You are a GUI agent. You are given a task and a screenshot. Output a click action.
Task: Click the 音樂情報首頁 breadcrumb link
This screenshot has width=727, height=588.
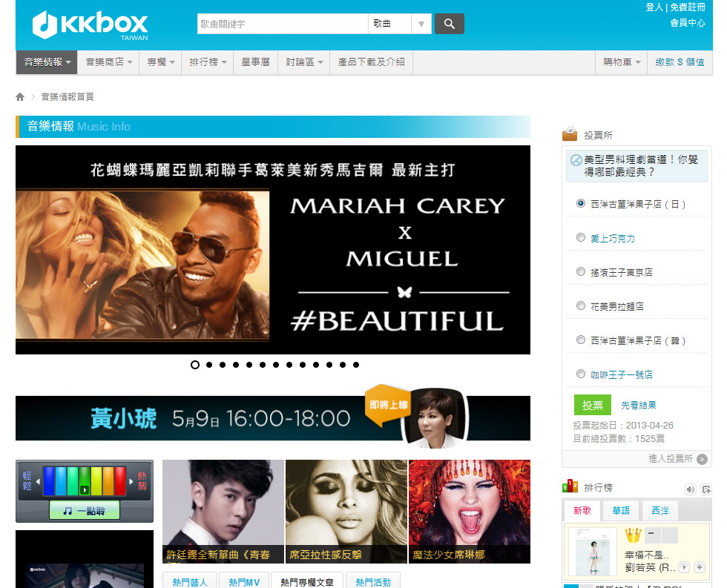[68, 96]
